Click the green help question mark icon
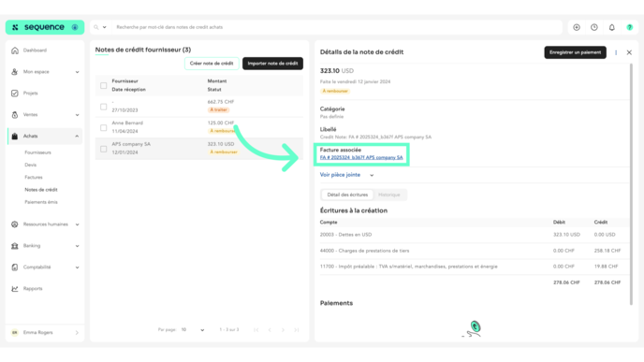Viewport: 644px width, 362px height. tap(630, 27)
